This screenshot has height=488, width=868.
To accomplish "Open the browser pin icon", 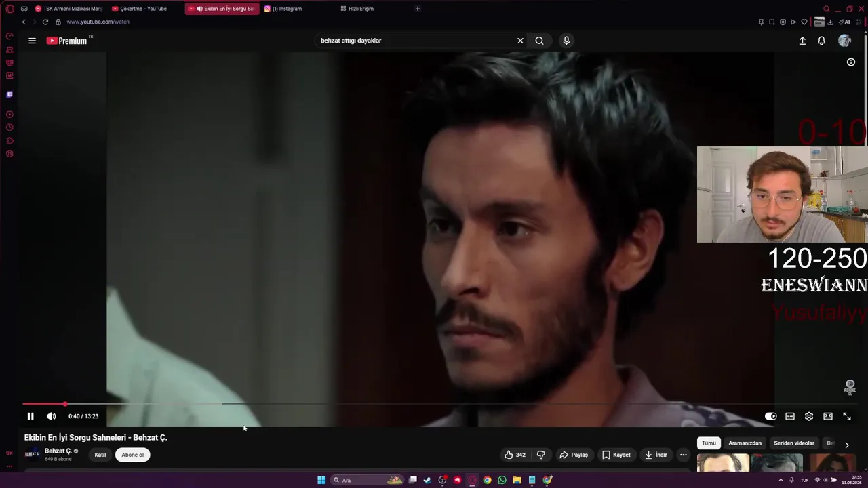I will 761,22.
